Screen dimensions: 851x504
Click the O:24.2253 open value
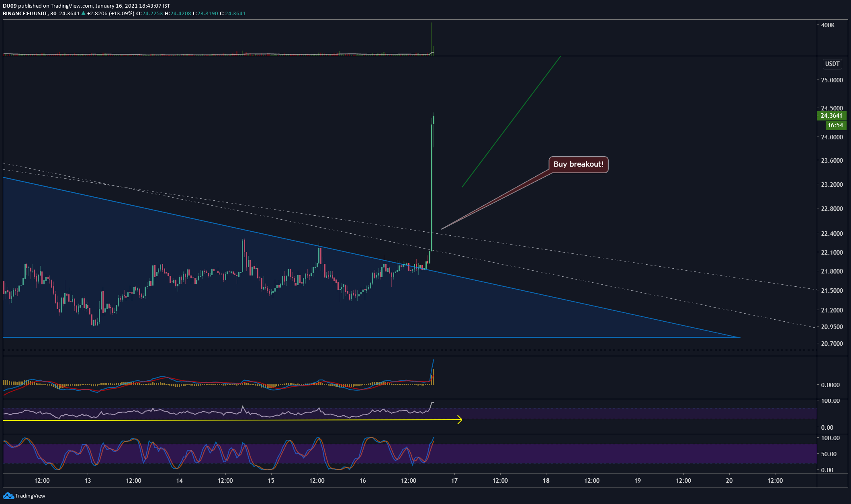click(149, 13)
